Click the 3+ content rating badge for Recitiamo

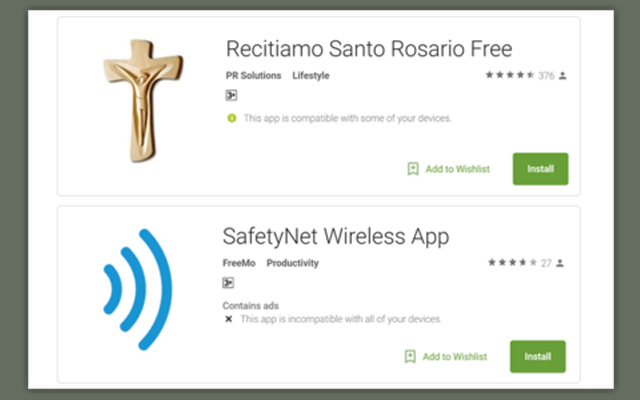click(231, 96)
